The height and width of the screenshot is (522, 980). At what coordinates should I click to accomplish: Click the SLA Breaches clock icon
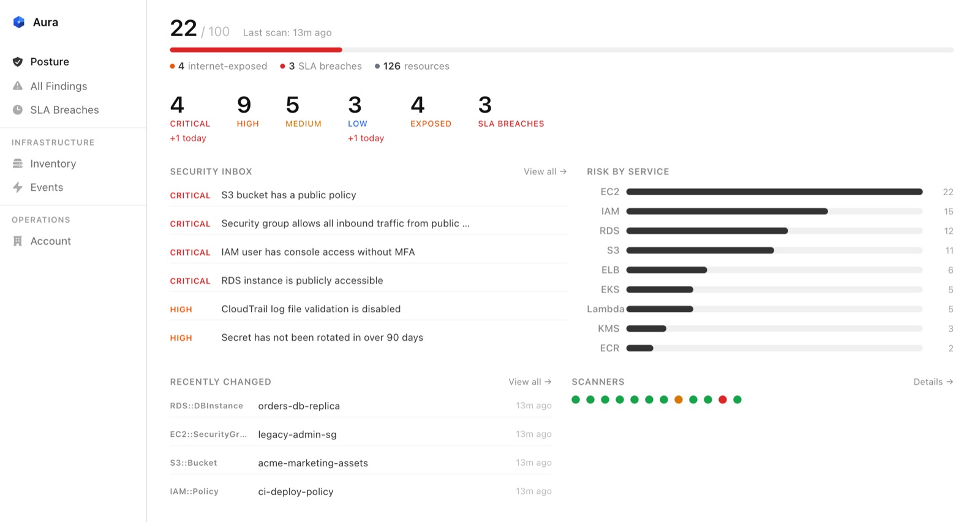click(18, 110)
